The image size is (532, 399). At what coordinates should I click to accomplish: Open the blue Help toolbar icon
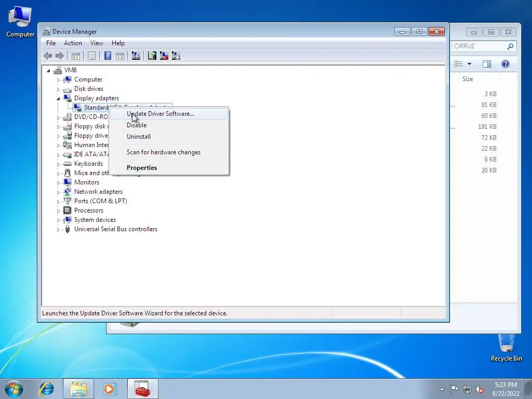(108, 56)
